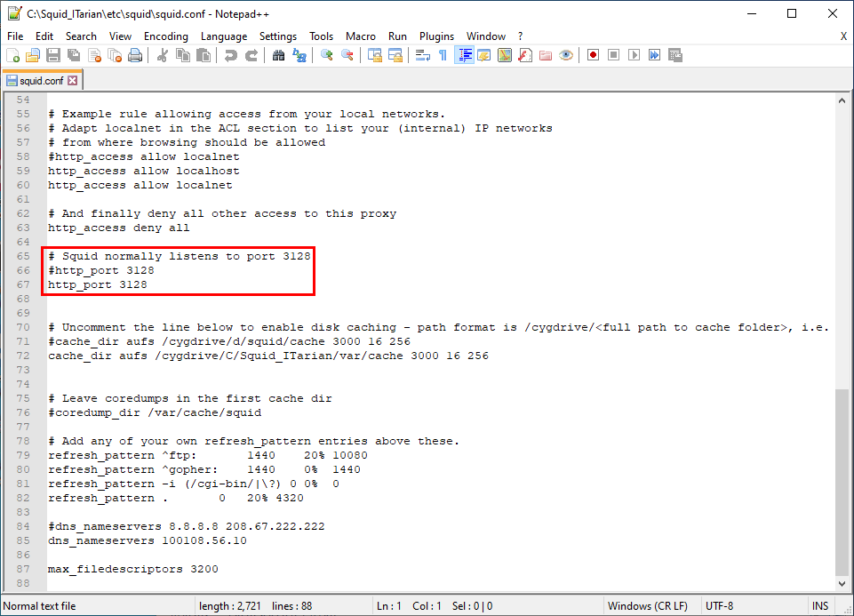
Task: Toggle INS insert mode indicator
Action: coord(819,605)
